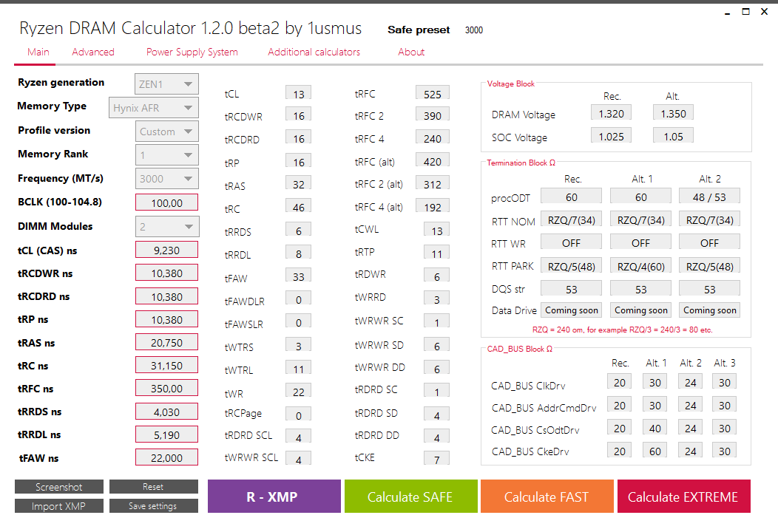This screenshot has height=532, width=778.
Task: Click Rec. DRAM Voltage value 1.320
Action: pos(612,113)
